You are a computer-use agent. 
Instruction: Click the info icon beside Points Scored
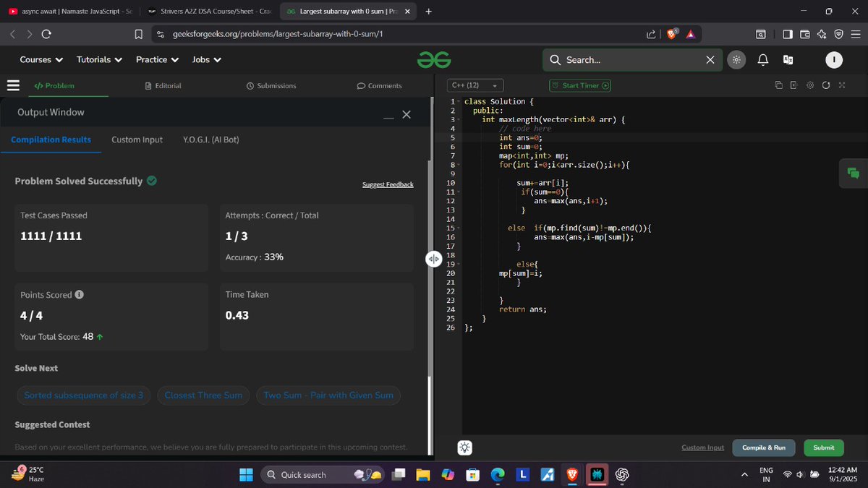tap(80, 295)
